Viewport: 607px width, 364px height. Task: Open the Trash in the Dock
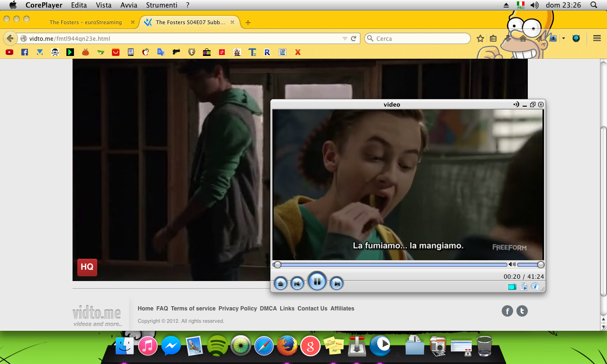pos(485,346)
